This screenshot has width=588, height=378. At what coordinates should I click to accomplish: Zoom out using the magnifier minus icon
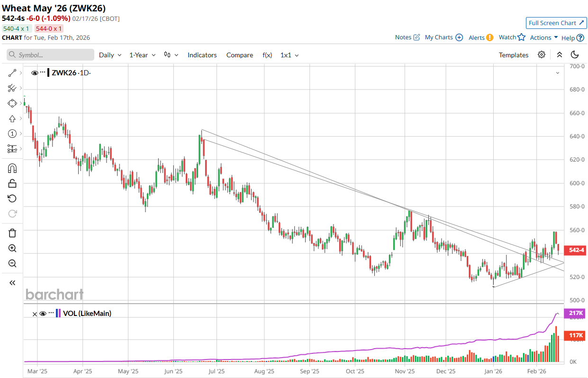(x=12, y=263)
